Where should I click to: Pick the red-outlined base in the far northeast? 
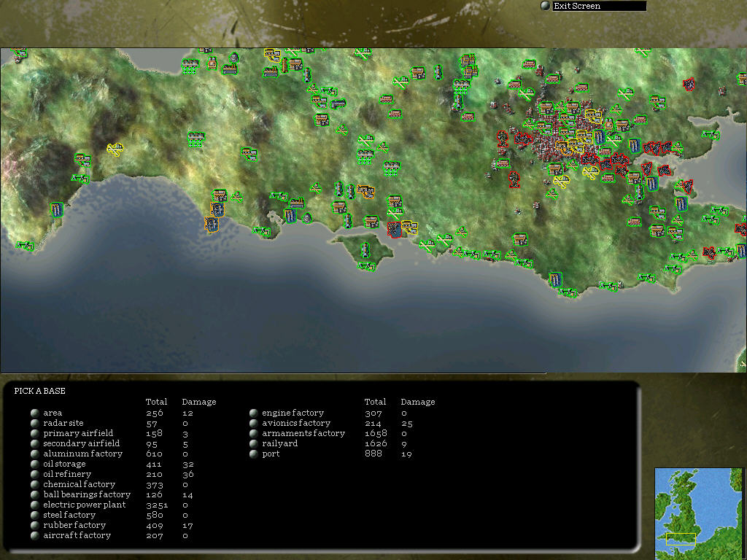pyautogui.click(x=689, y=85)
